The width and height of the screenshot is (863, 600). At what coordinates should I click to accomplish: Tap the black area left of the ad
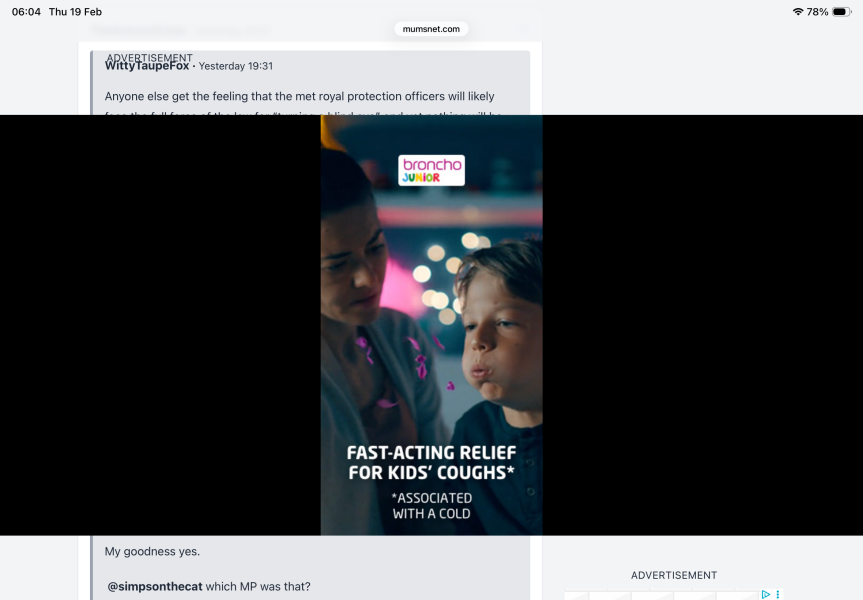(160, 325)
